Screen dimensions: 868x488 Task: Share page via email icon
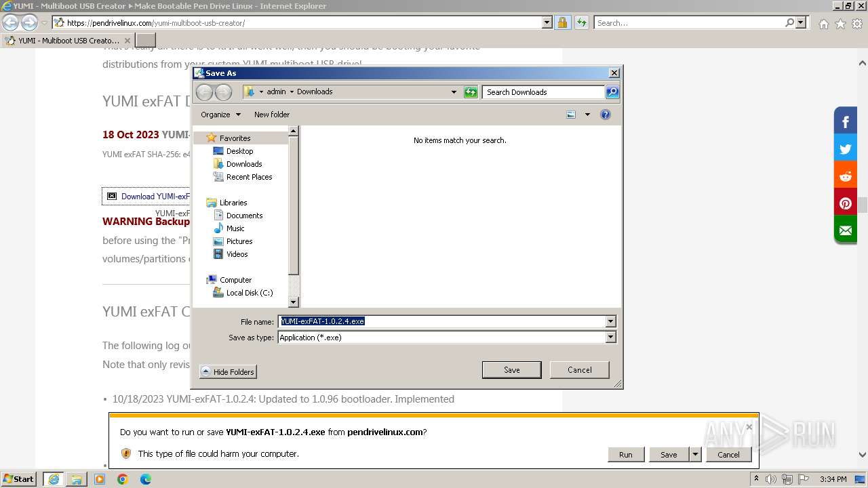point(846,230)
